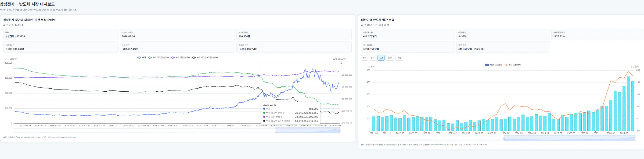This screenshot has height=159, width=644.
Task: Click the 400,000 price axis label
Action: point(9,63)
